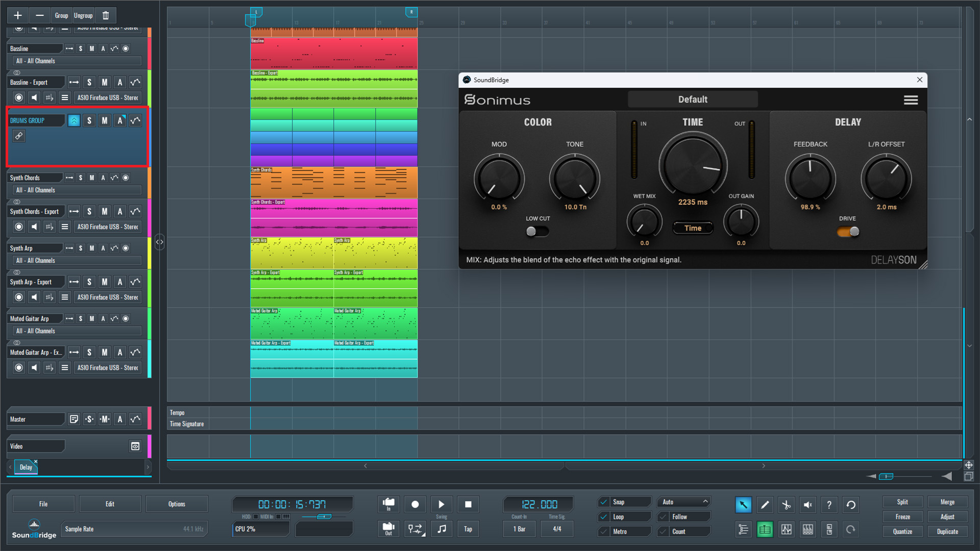Viewport: 980px width, 551px height.
Task: Open Synth Chords All Channels dropdown
Action: [77, 190]
